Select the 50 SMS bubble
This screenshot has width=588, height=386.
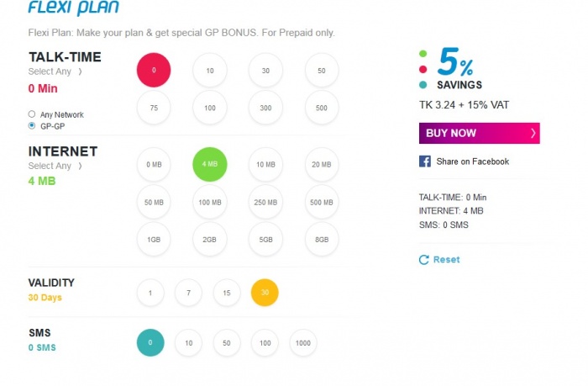[x=227, y=343]
